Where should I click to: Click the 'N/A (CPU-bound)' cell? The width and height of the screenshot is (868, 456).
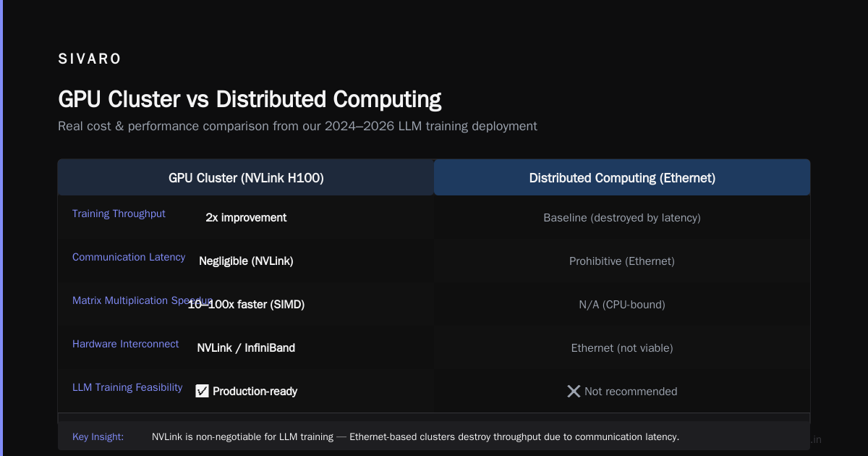[622, 304]
